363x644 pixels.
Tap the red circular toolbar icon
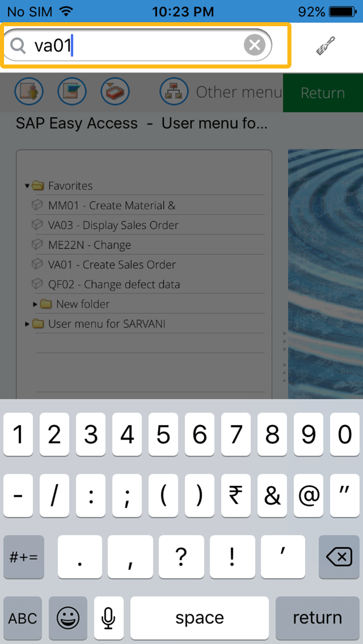tap(115, 92)
